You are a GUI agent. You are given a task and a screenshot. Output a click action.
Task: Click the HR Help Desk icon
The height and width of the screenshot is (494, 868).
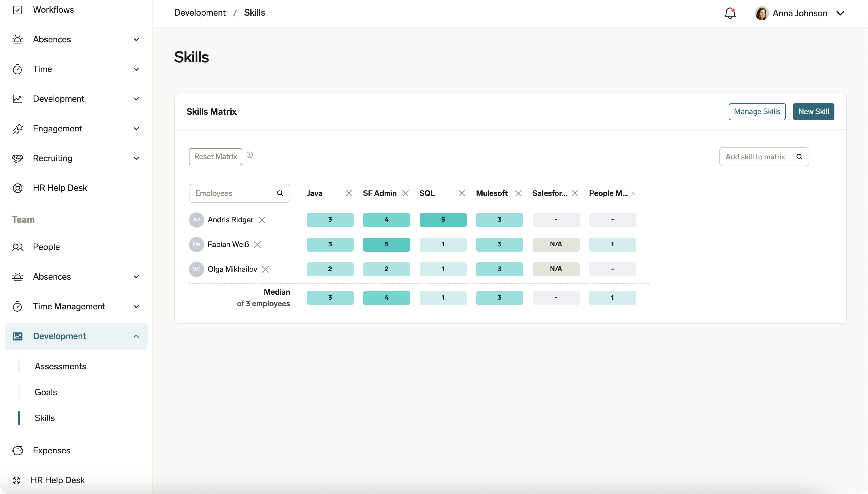point(18,188)
